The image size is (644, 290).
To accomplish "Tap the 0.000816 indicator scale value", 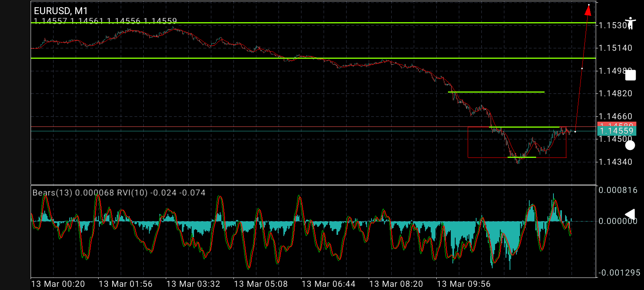I will click(x=618, y=190).
